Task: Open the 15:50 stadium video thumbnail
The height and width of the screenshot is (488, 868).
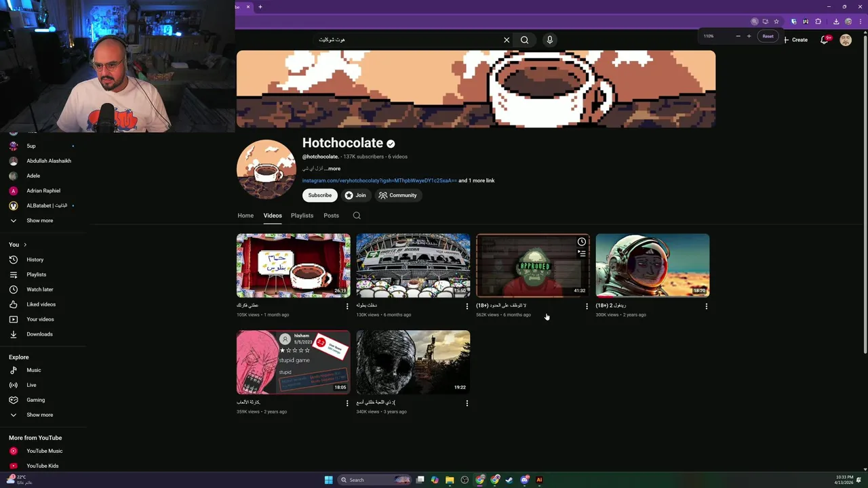Action: coord(413,266)
